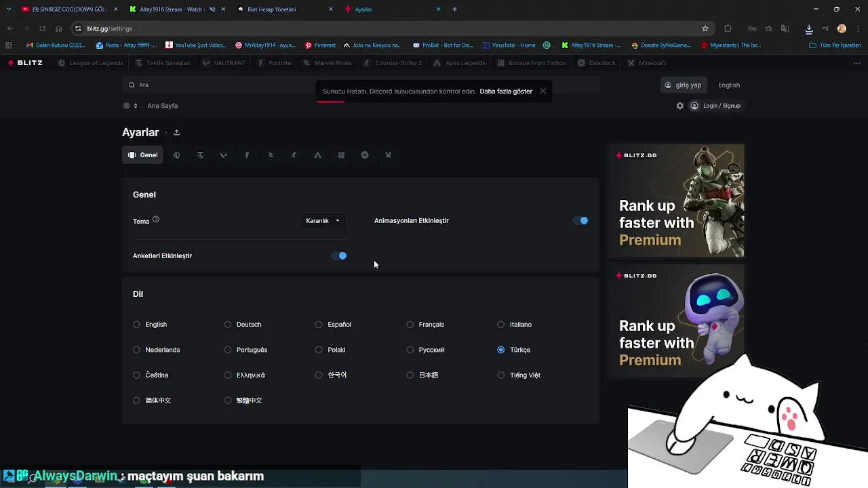The height and width of the screenshot is (488, 868).
Task: Open the browser extensions puzzle icon
Action: point(728,28)
